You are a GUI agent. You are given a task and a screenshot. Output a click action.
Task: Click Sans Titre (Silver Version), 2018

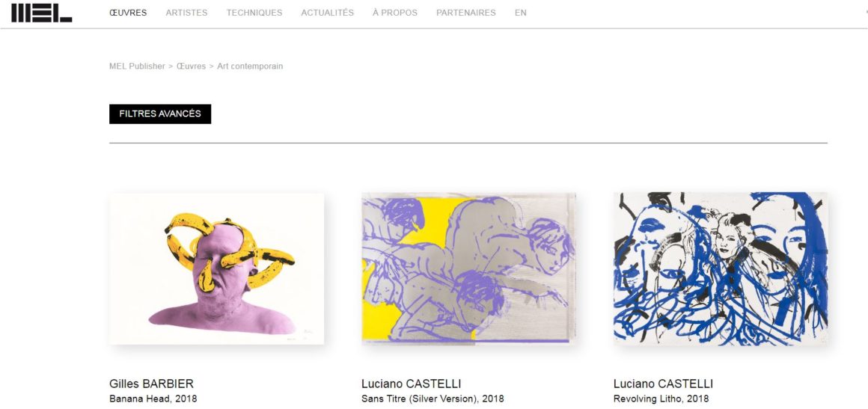click(x=433, y=399)
